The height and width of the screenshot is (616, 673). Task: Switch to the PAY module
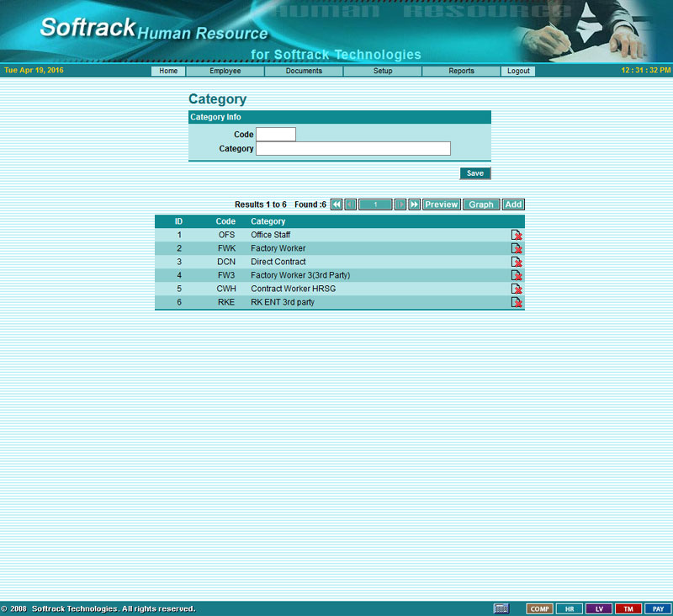659,608
